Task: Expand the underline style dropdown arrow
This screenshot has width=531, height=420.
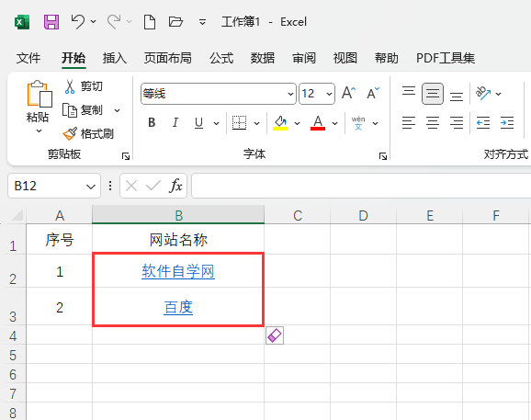Action: 217,123
